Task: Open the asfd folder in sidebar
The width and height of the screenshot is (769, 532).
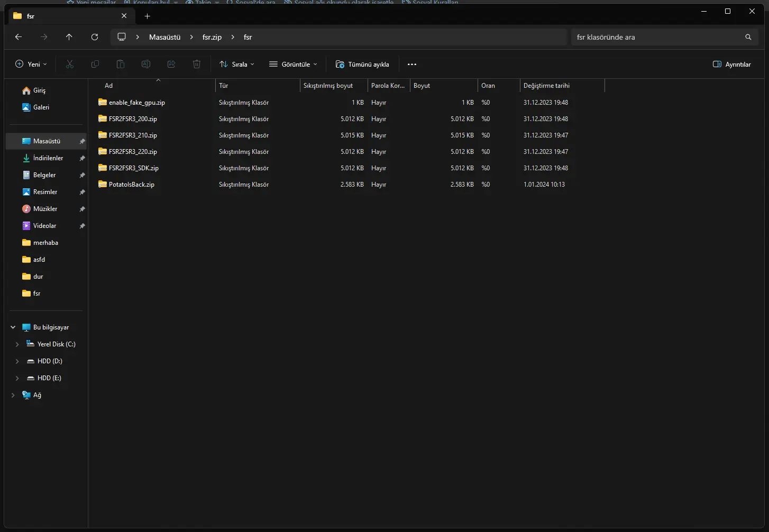Action: [33, 260]
